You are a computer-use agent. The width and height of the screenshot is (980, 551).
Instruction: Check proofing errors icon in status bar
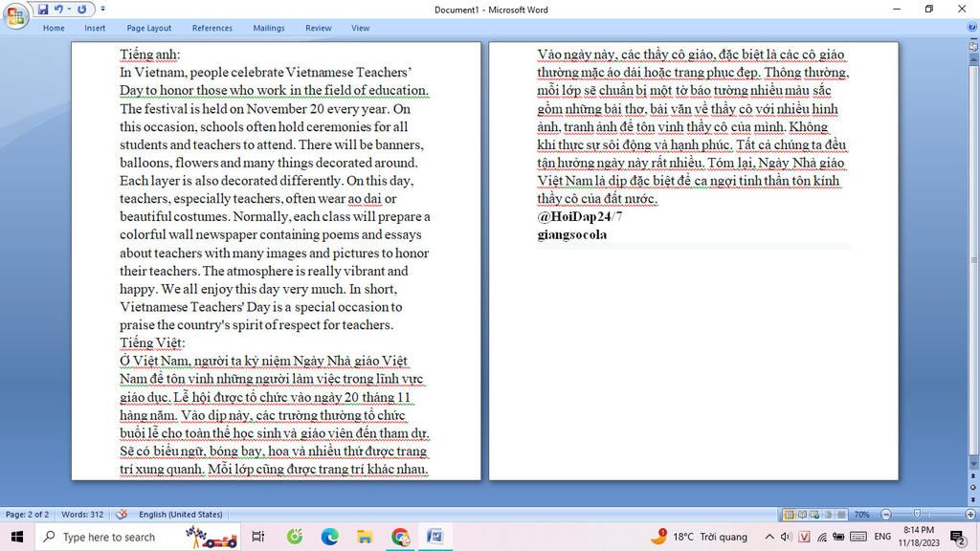click(122, 514)
